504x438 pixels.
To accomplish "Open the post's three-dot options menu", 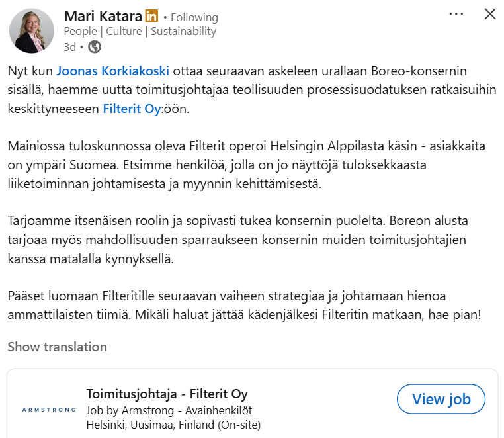I will point(456,14).
